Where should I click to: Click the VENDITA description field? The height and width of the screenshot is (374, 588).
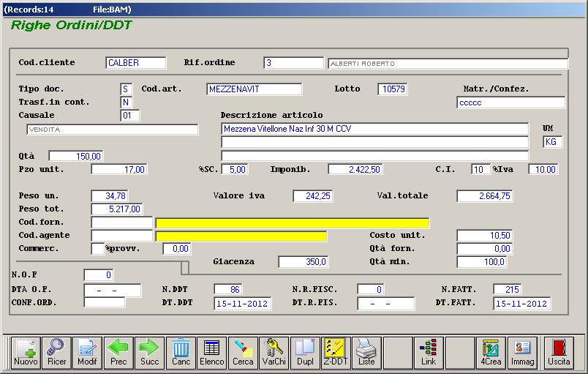pos(112,130)
